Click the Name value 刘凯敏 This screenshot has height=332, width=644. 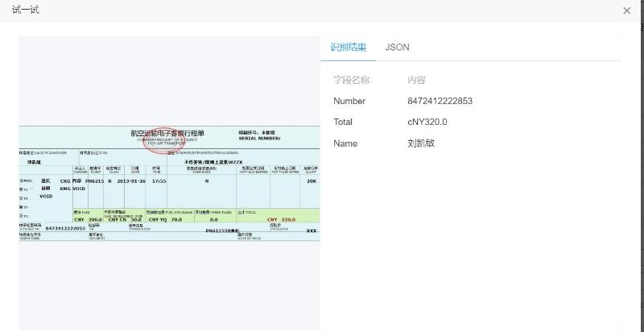pos(421,143)
